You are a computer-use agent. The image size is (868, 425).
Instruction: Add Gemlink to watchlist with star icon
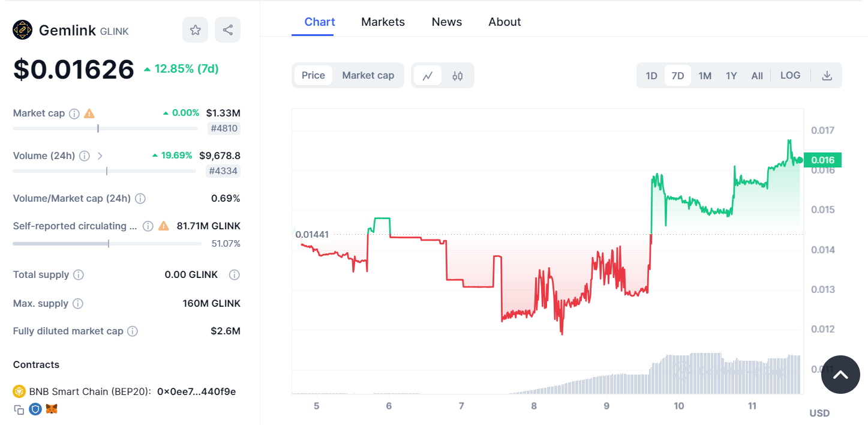pyautogui.click(x=195, y=30)
